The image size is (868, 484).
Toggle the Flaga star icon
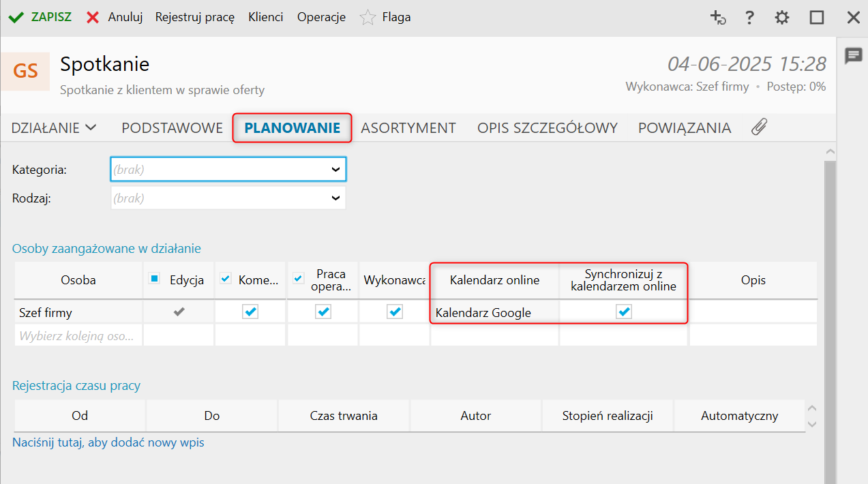point(368,18)
